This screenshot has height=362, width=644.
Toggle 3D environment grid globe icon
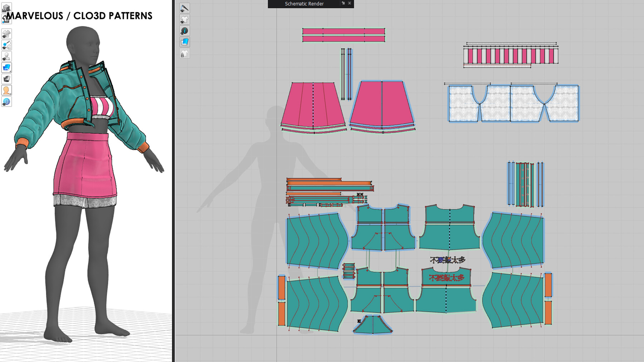click(6, 102)
